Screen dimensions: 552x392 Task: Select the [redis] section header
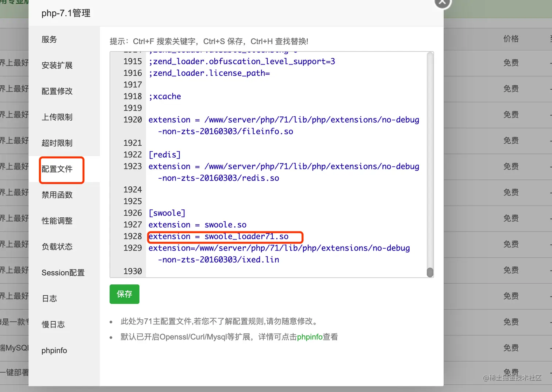tap(165, 155)
